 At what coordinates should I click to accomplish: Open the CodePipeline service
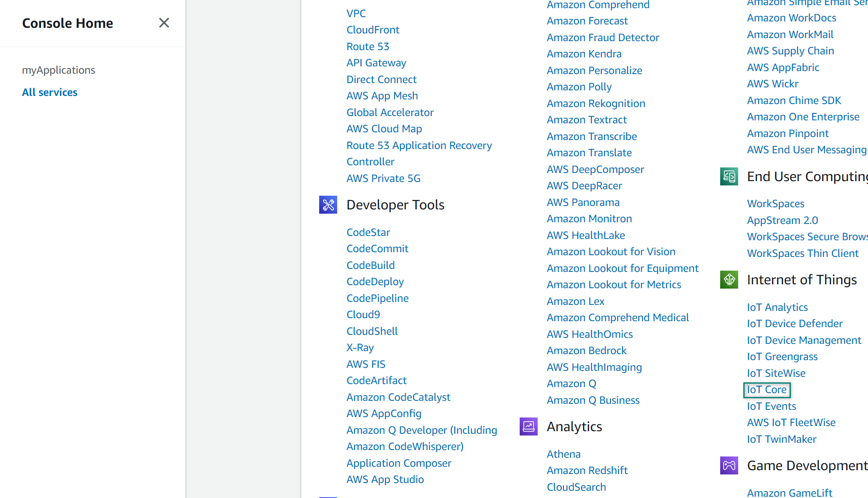click(x=377, y=298)
